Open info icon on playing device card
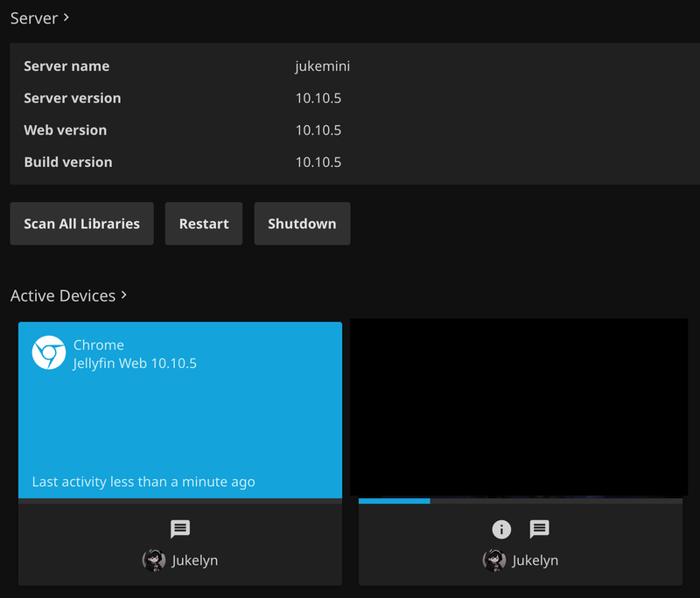This screenshot has width=700, height=598. (501, 529)
